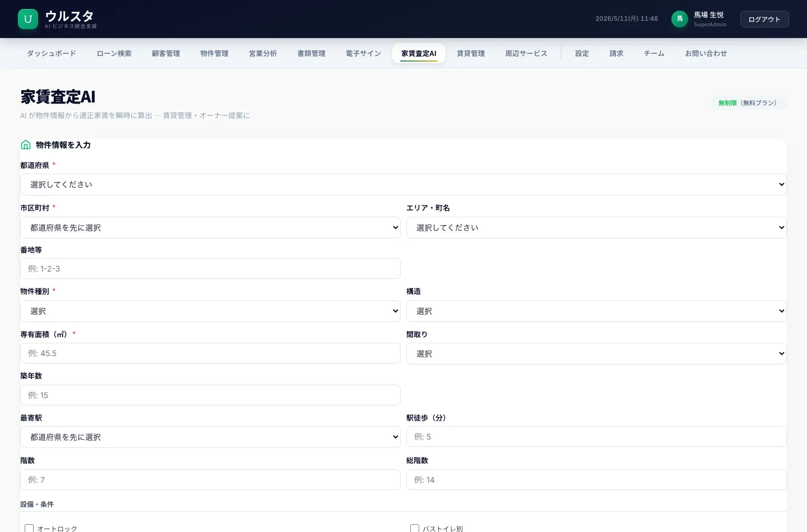Switch to the 電子サイン tab
Screen dimensions: 807x532
[363, 54]
